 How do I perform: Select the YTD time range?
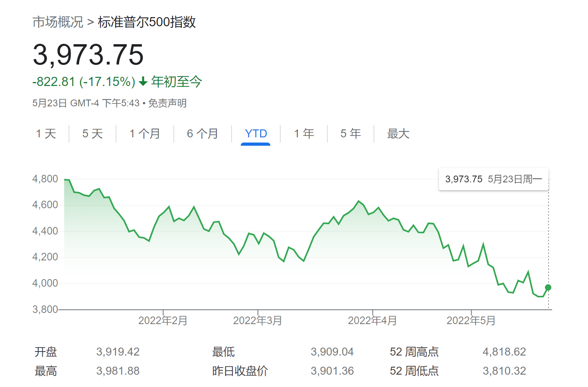coord(255,134)
